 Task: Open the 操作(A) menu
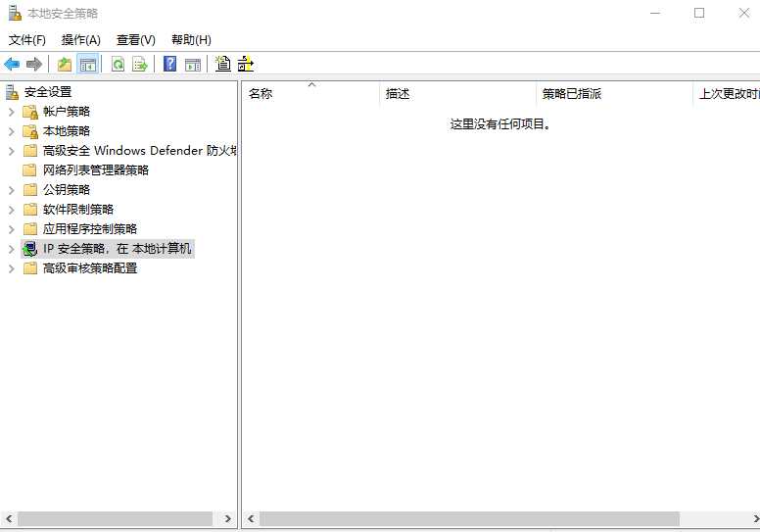[x=81, y=40]
